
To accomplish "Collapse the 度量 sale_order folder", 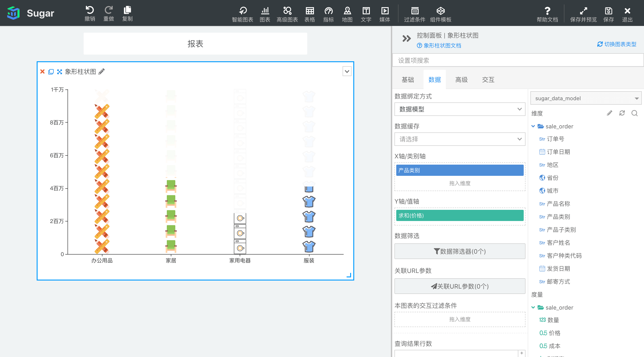I will coord(533,308).
